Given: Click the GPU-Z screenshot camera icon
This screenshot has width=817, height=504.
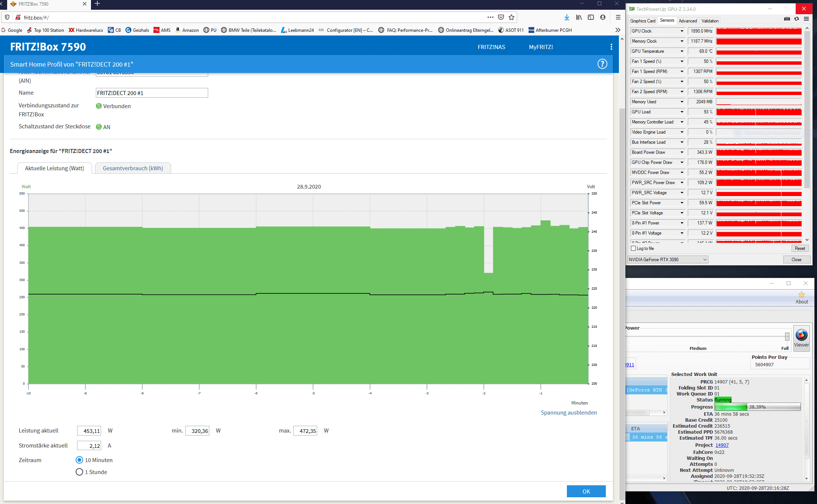Looking at the screenshot, I should [x=787, y=19].
